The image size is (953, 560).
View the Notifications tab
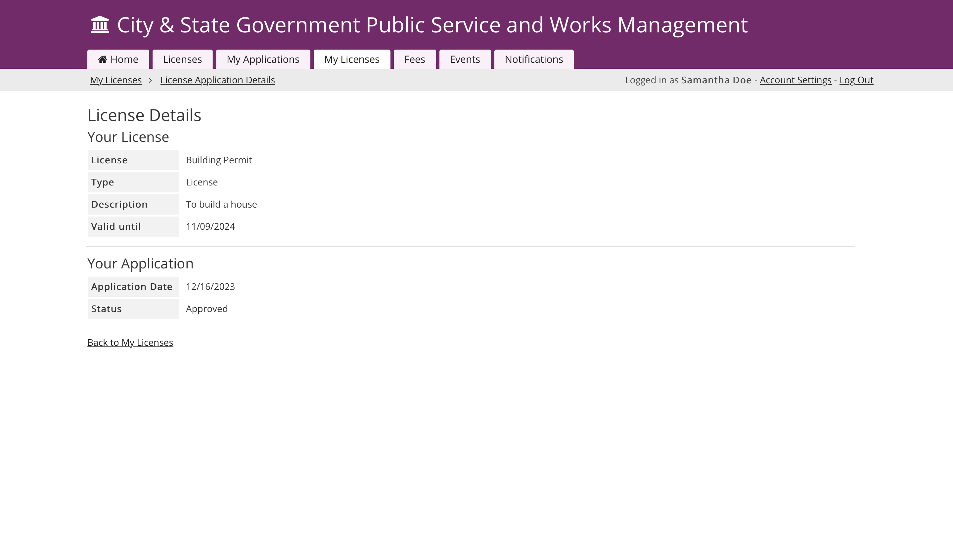[x=534, y=59]
